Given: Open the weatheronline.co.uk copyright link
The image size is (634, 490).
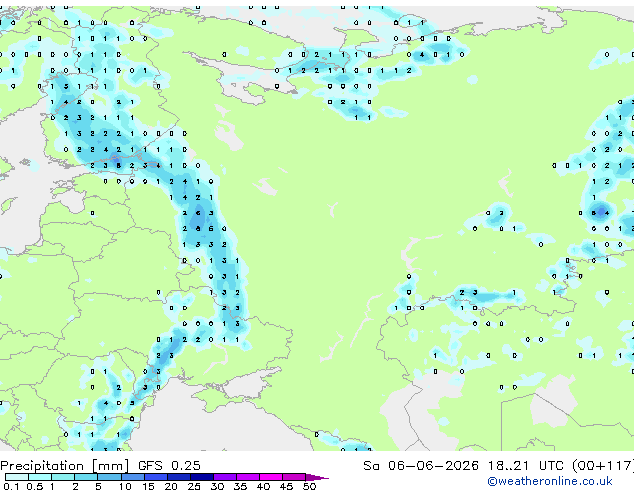Looking at the screenshot, I should [x=550, y=481].
